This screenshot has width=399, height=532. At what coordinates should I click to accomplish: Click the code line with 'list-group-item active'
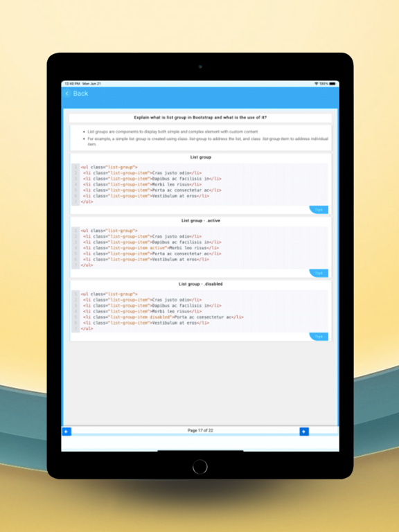tap(150, 248)
